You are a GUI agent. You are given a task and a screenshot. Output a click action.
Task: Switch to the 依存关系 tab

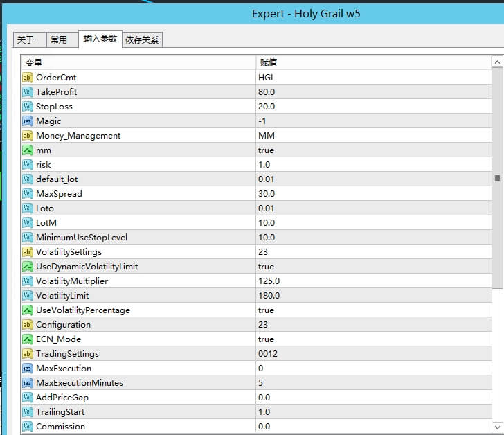click(x=142, y=40)
